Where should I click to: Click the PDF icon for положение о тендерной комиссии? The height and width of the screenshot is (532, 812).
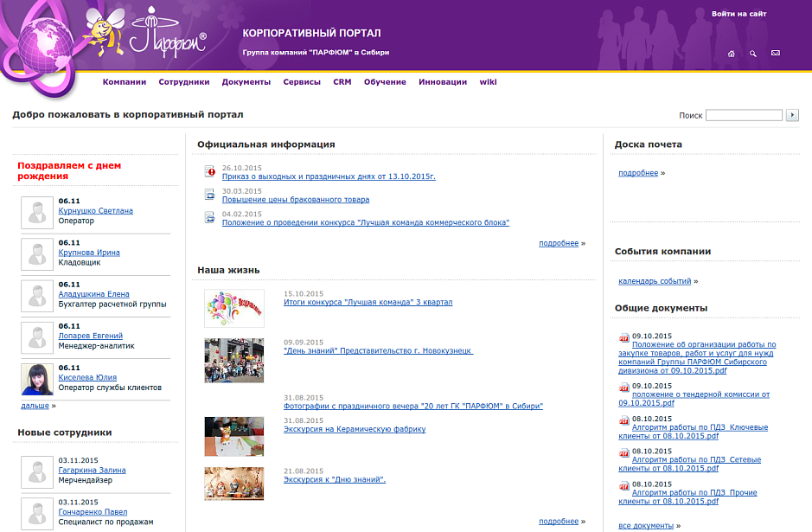[x=624, y=388]
